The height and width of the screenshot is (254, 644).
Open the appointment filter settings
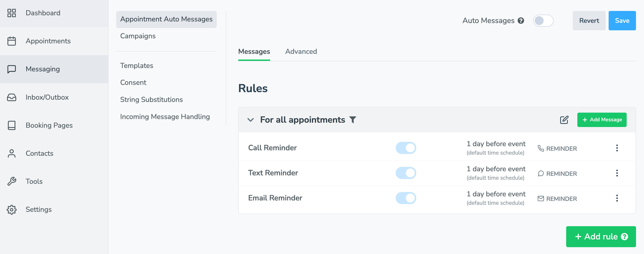[x=353, y=120]
